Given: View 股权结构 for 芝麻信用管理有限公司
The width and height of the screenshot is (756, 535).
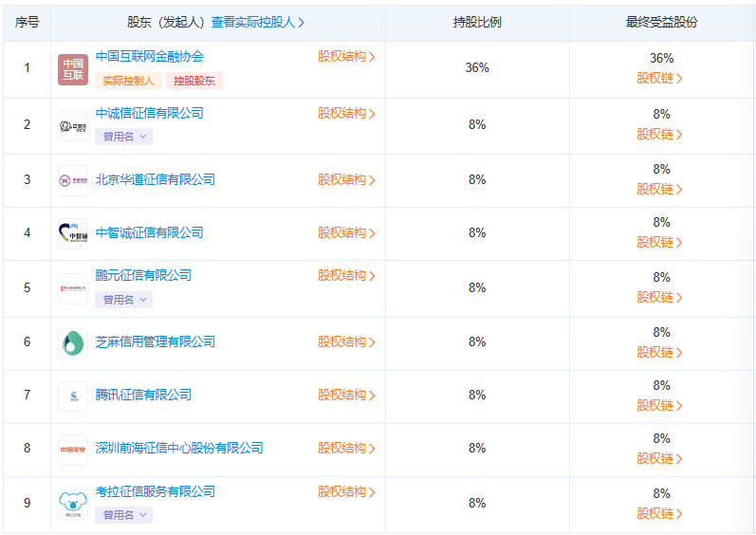Looking at the screenshot, I should point(346,341).
